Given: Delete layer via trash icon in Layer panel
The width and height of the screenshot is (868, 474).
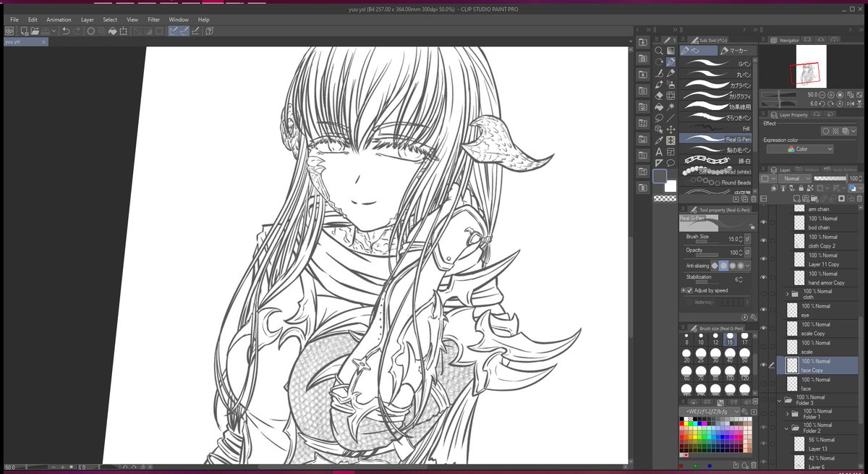Looking at the screenshot, I should [859, 198].
